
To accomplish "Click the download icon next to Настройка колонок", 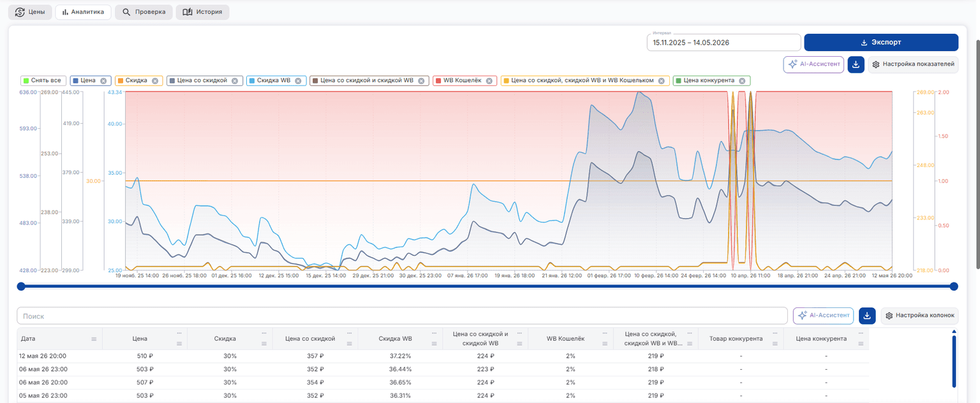I will coord(867,315).
